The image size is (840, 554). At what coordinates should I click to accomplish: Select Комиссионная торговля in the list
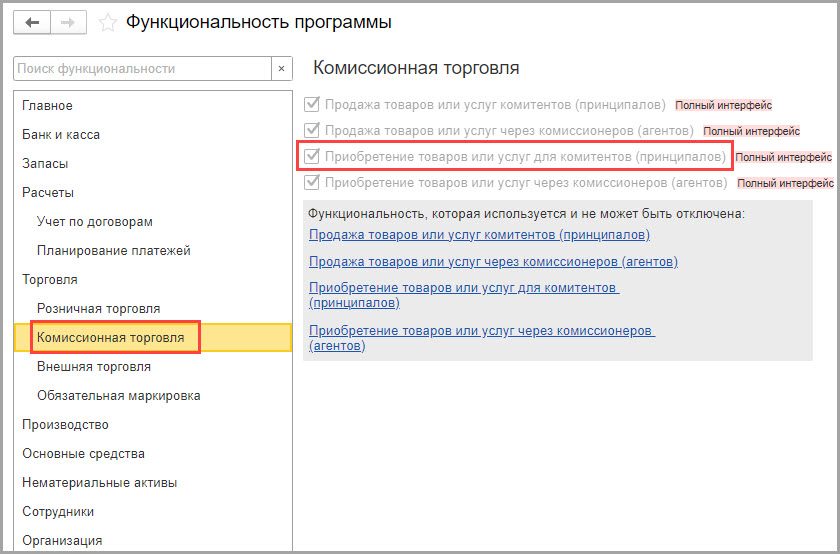(153, 338)
